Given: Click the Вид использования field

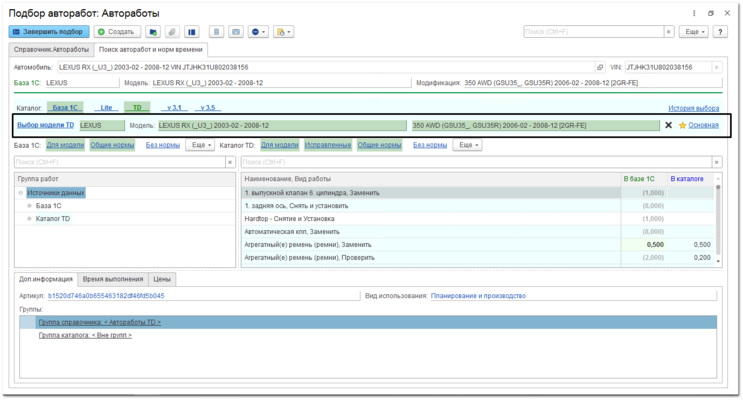Looking at the screenshot, I should (x=573, y=296).
